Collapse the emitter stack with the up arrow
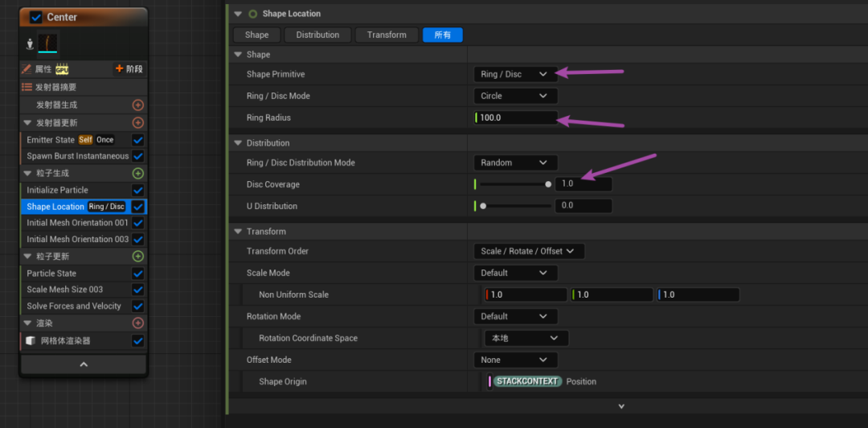This screenshot has width=868, height=428. tap(84, 364)
